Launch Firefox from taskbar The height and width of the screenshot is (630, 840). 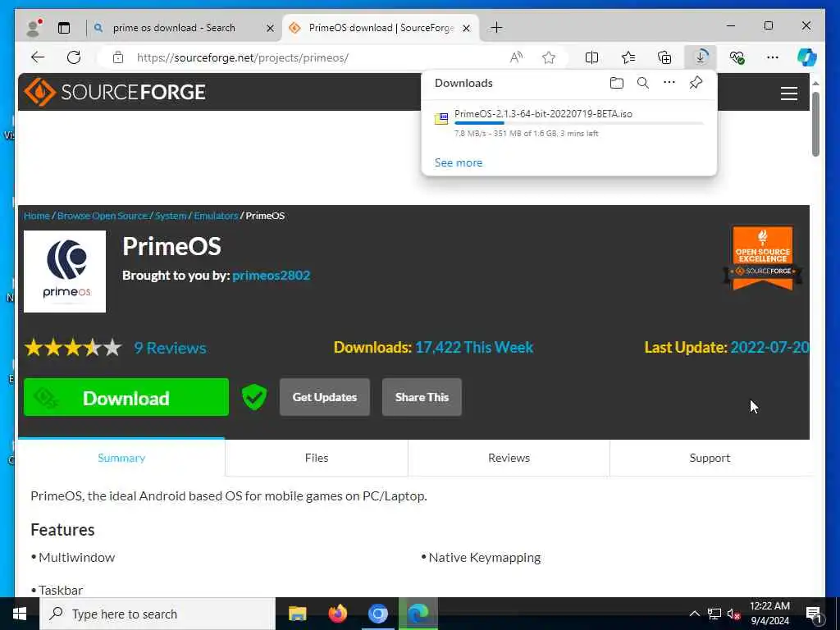click(x=337, y=614)
